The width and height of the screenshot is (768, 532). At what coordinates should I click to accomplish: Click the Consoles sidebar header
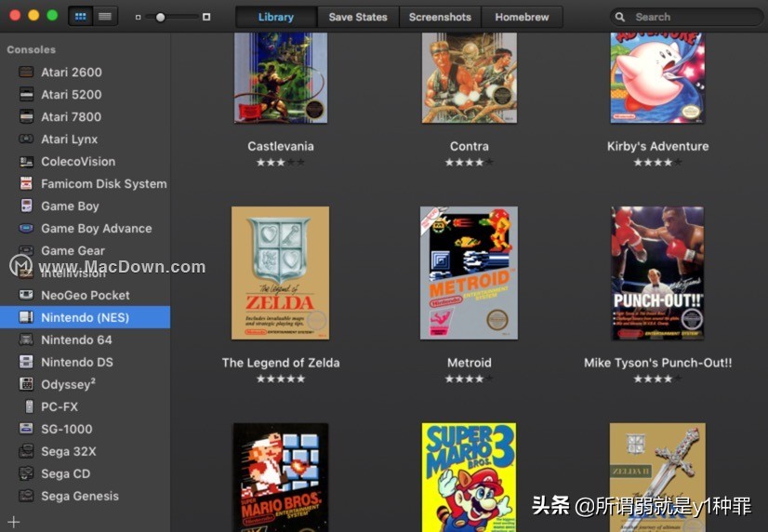pyautogui.click(x=32, y=49)
